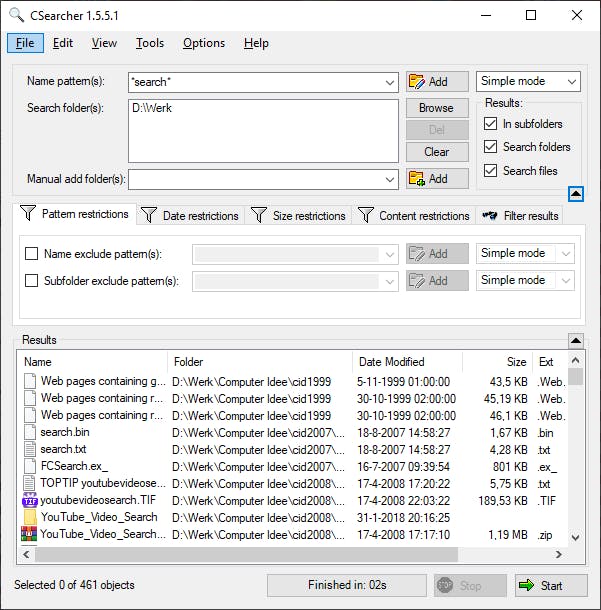Viewport: 601px width, 610px height.
Task: Select the 189,53 KB size cell
Action: (503, 501)
